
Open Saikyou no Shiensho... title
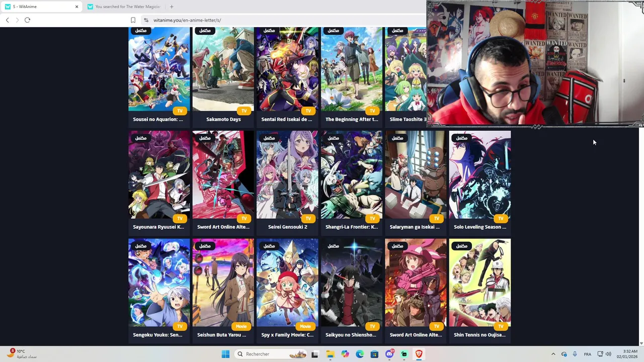(x=352, y=334)
